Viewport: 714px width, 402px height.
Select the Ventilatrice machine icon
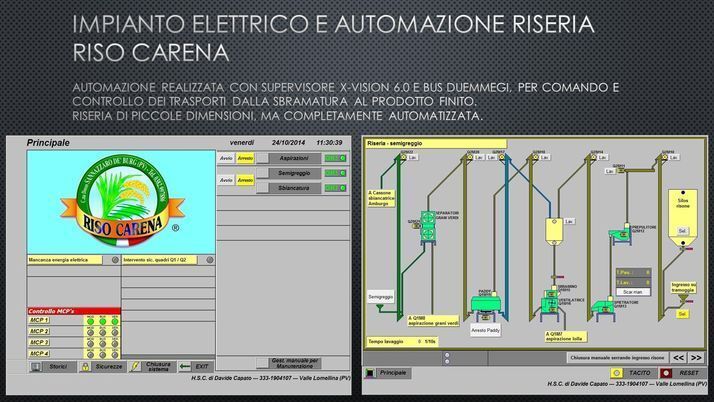[x=551, y=304]
